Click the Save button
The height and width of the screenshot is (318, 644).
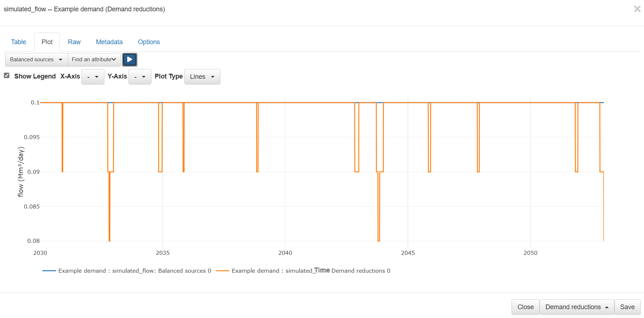point(627,307)
